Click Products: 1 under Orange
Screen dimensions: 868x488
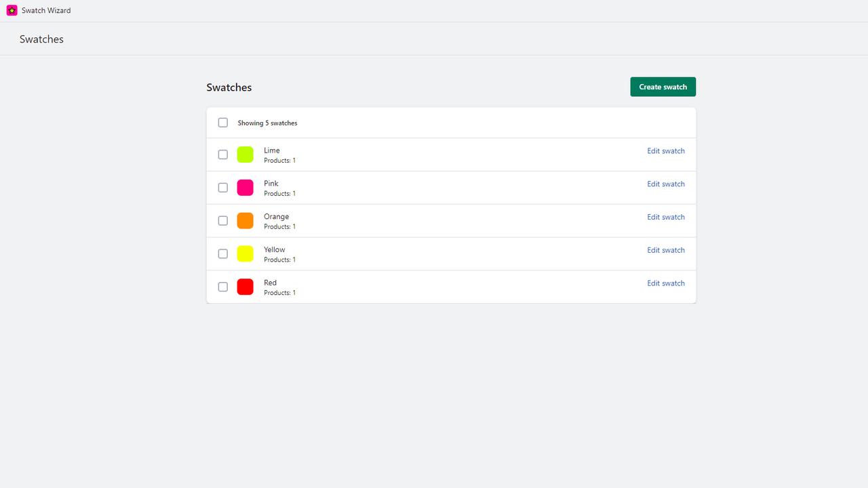pos(280,227)
